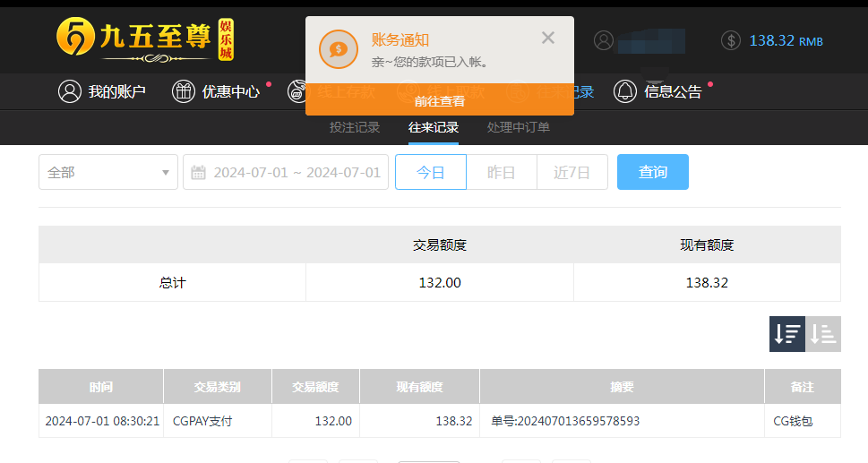This screenshot has width=868, height=463.
Task: Sort records in descending order
Action: point(787,334)
